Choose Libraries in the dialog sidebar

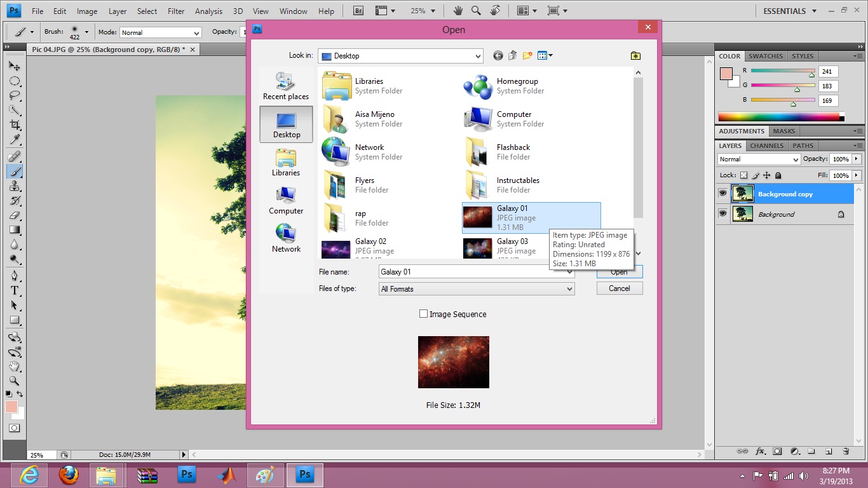coord(286,163)
